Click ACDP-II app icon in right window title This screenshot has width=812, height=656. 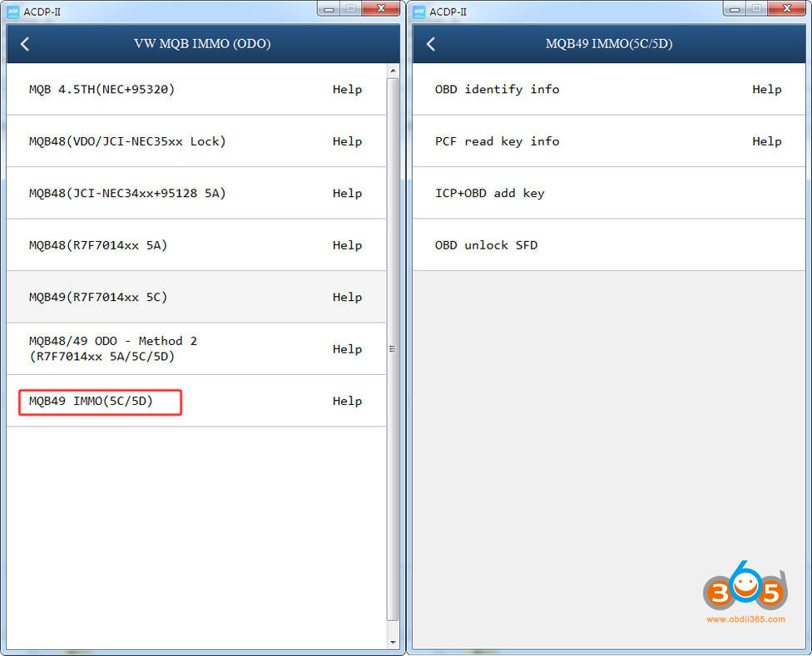(418, 11)
